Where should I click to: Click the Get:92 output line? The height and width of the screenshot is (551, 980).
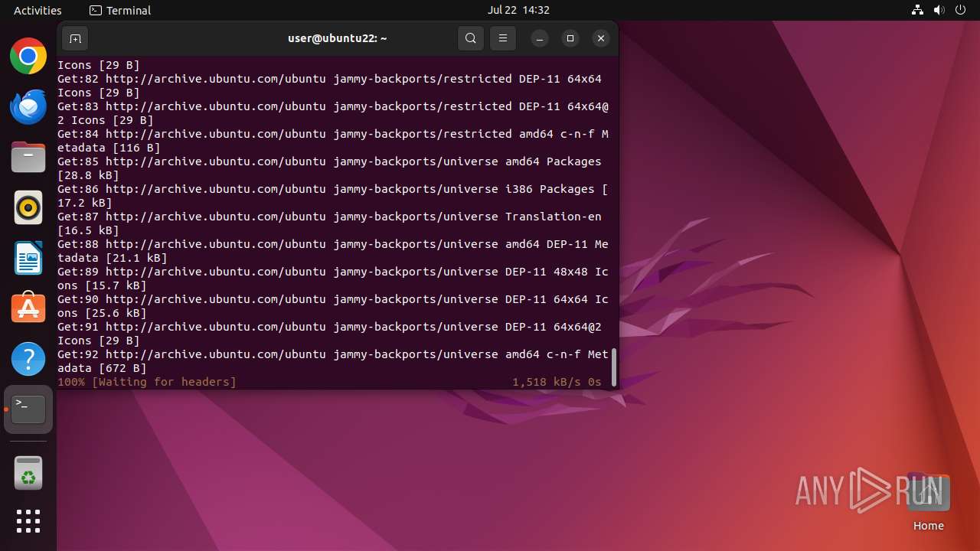333,361
